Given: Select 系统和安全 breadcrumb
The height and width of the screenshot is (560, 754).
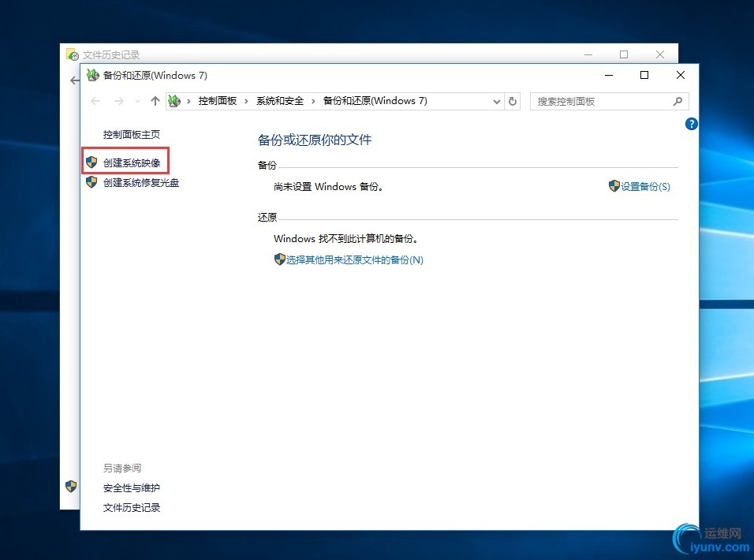Looking at the screenshot, I should (x=280, y=101).
